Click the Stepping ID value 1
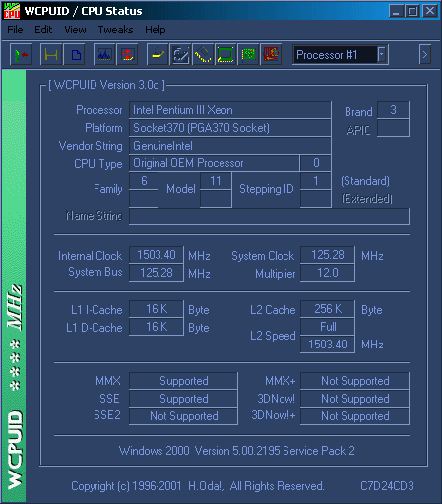The image size is (442, 504). point(316,181)
